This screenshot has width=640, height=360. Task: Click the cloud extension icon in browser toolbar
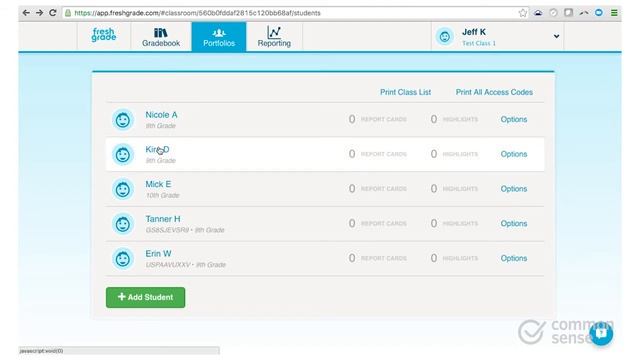pyautogui.click(x=538, y=13)
